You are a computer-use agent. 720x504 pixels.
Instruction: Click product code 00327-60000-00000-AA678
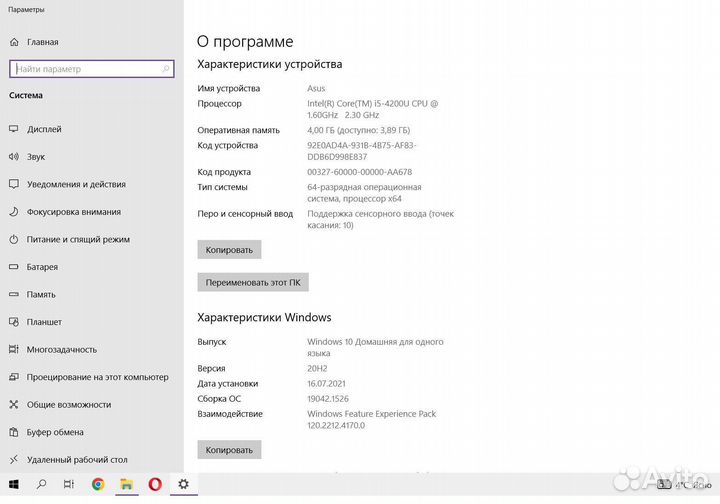[360, 172]
